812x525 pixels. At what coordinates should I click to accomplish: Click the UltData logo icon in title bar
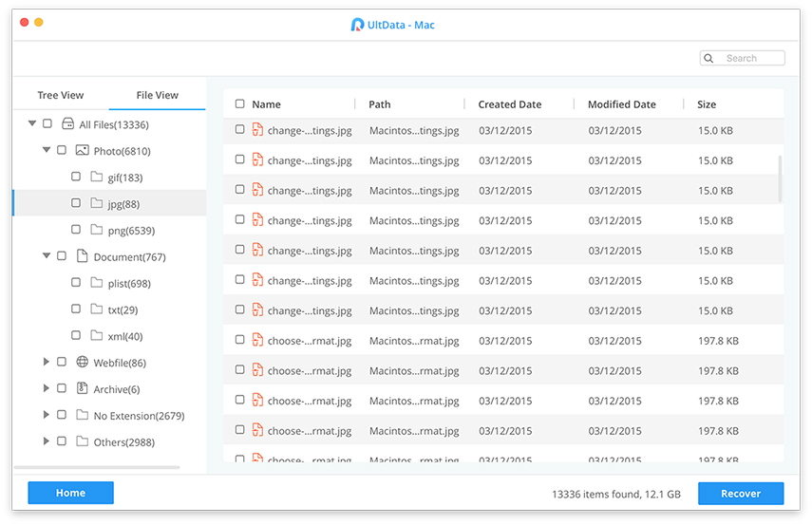[x=357, y=25]
